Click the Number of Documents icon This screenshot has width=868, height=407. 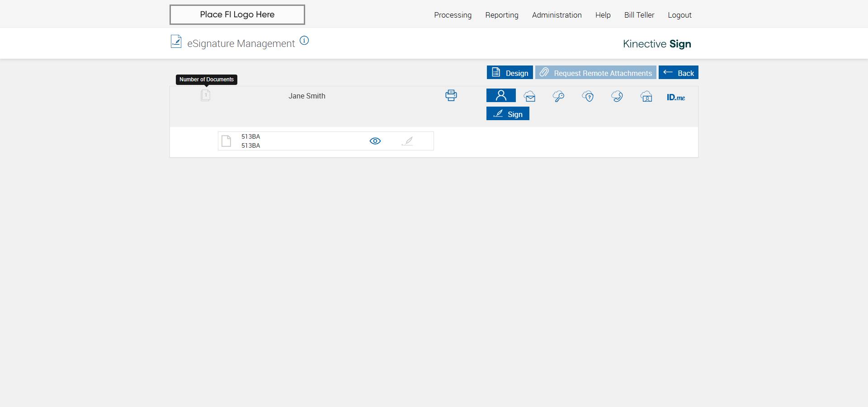click(x=206, y=95)
